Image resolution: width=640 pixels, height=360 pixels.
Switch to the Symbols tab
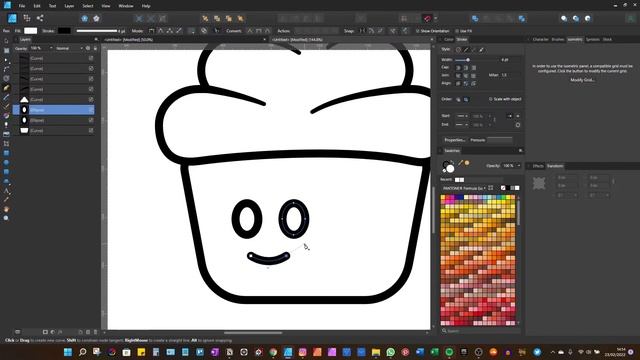tap(593, 40)
